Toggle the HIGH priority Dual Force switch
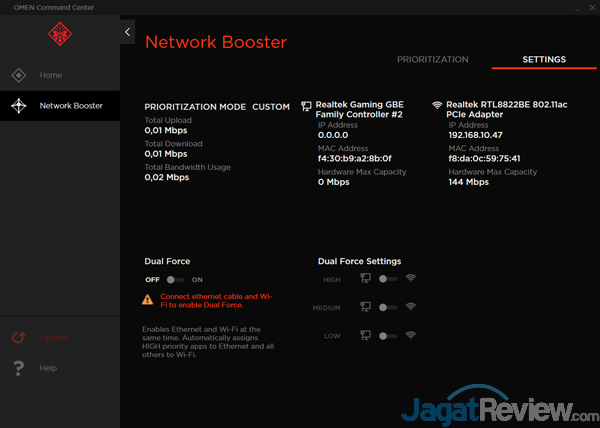 387,279
